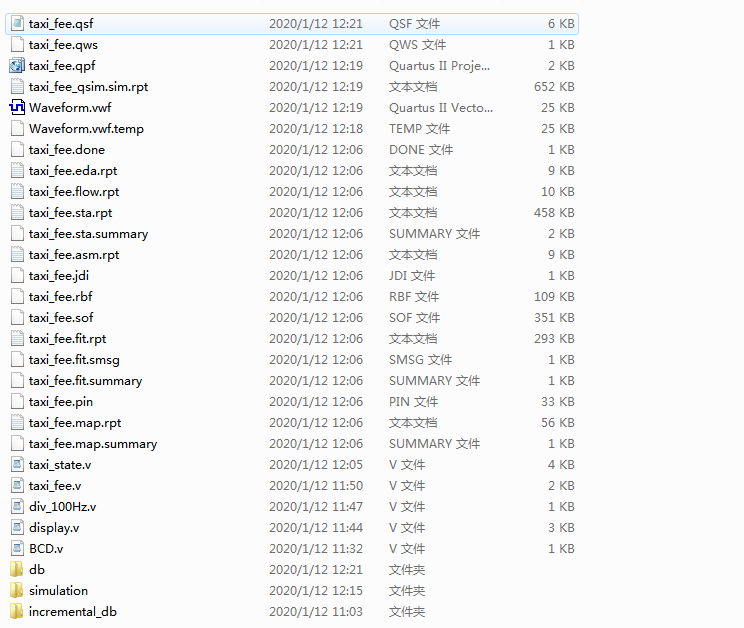Screen dimensions: 744x628
Task: Select the div_100Hz.v Verilog file icon
Action: coord(17,507)
